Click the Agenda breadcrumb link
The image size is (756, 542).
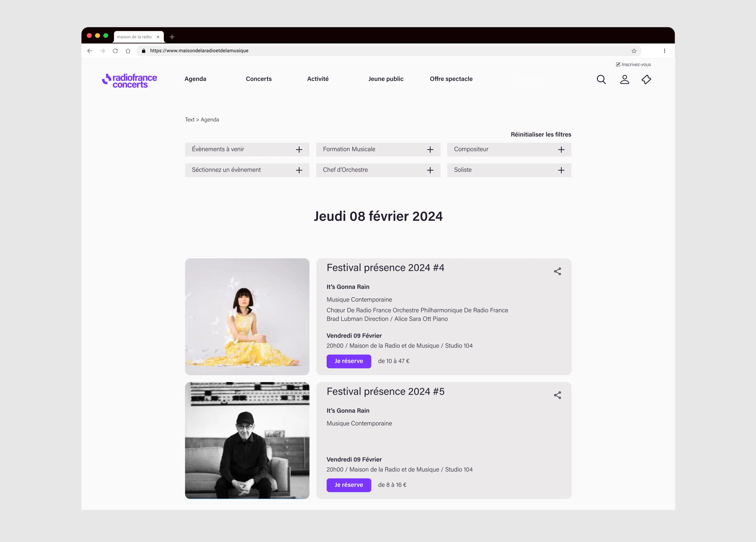point(210,119)
